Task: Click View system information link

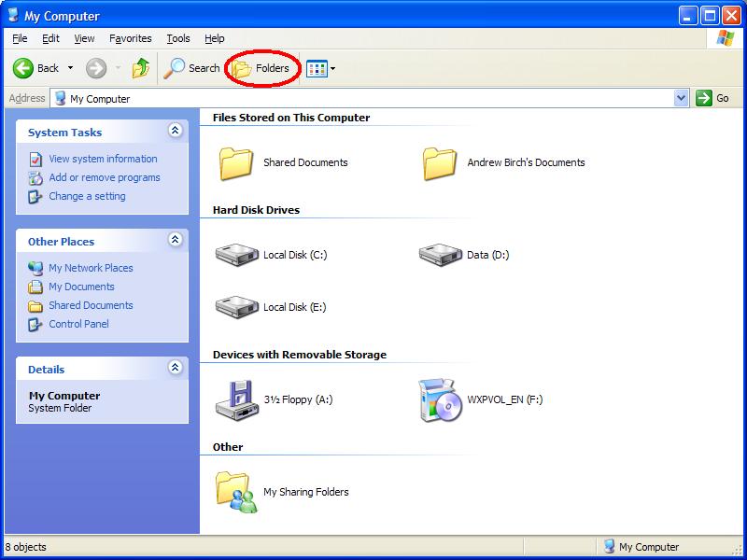Action: click(x=103, y=159)
